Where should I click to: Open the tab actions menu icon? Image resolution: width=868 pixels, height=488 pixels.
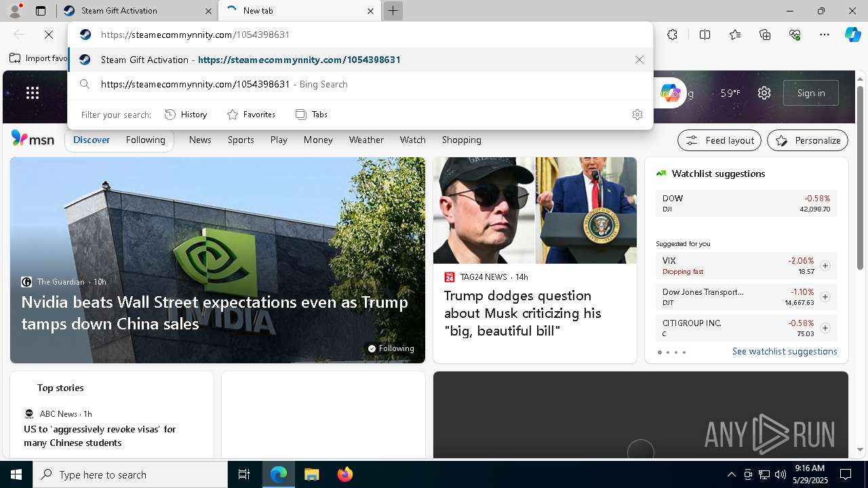40,11
